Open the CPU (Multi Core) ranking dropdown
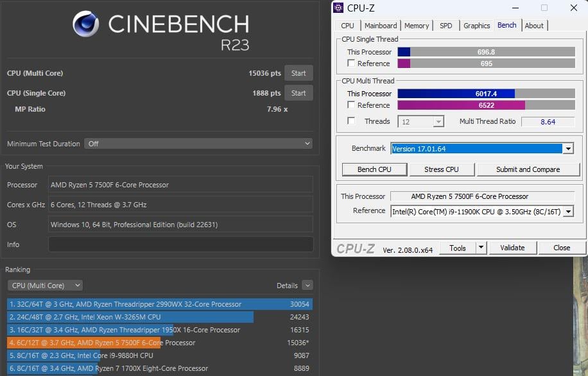The height and width of the screenshot is (376, 588). tap(45, 286)
